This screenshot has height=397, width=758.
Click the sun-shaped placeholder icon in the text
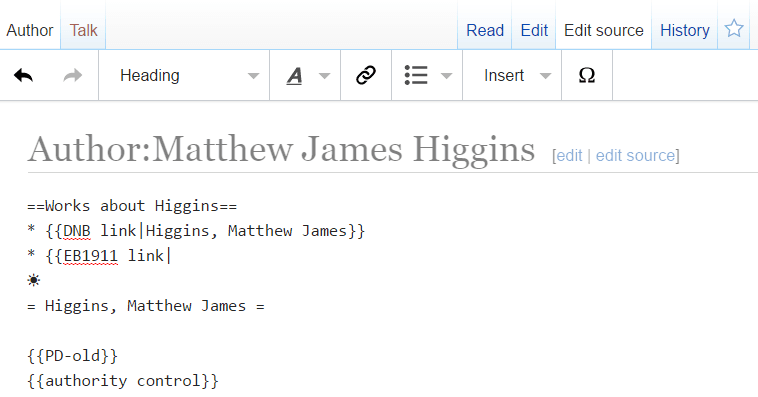(x=34, y=280)
